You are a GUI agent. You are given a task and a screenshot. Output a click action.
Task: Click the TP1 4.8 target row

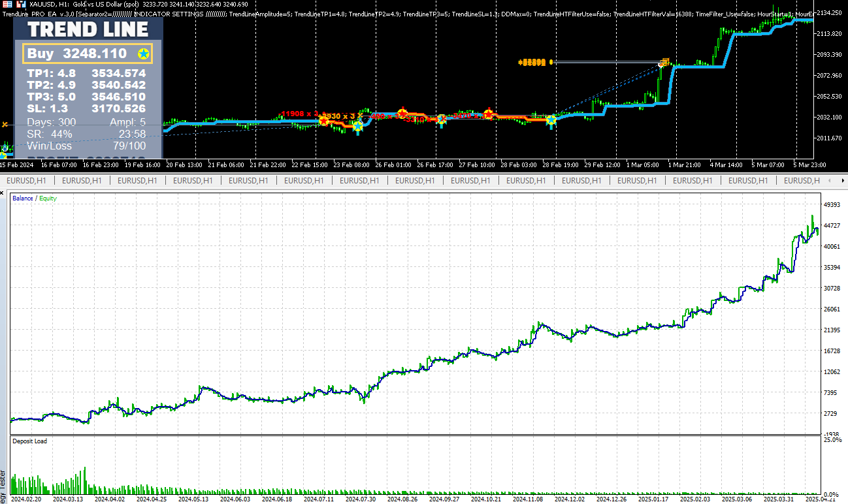click(x=86, y=74)
